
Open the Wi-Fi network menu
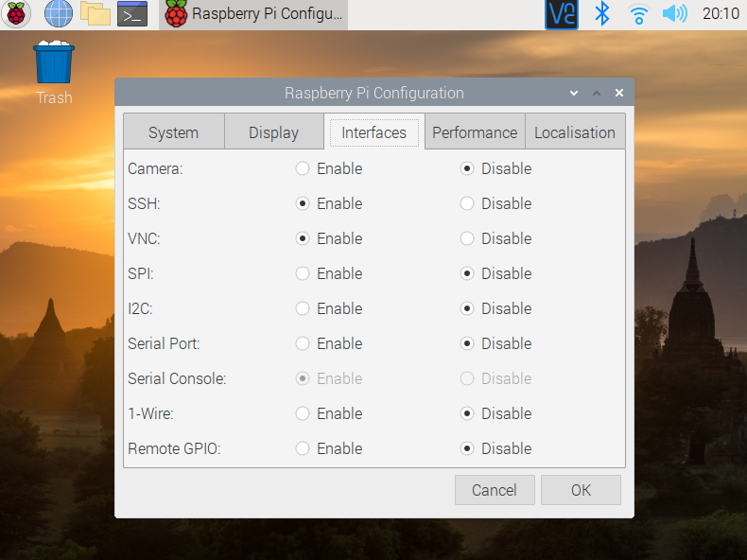click(x=639, y=14)
